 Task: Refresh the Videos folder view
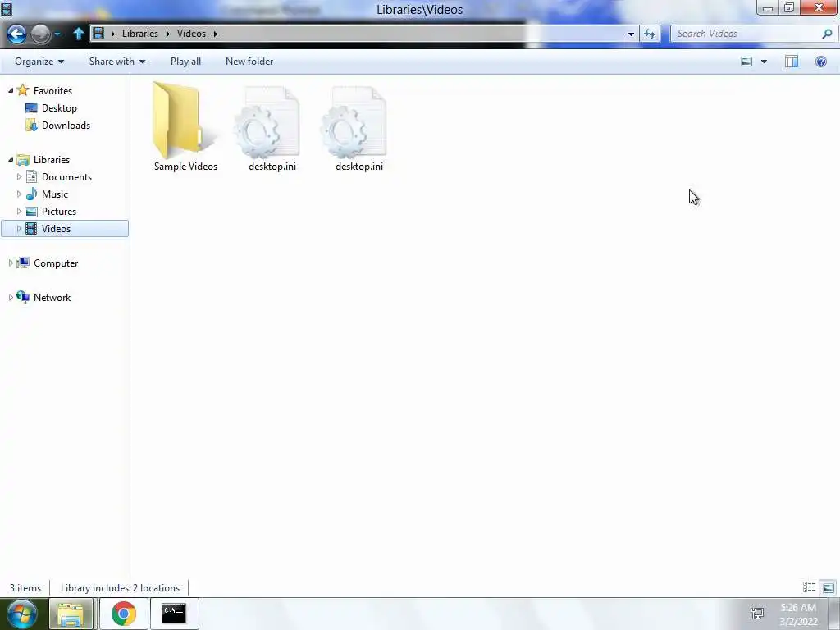[x=650, y=34]
